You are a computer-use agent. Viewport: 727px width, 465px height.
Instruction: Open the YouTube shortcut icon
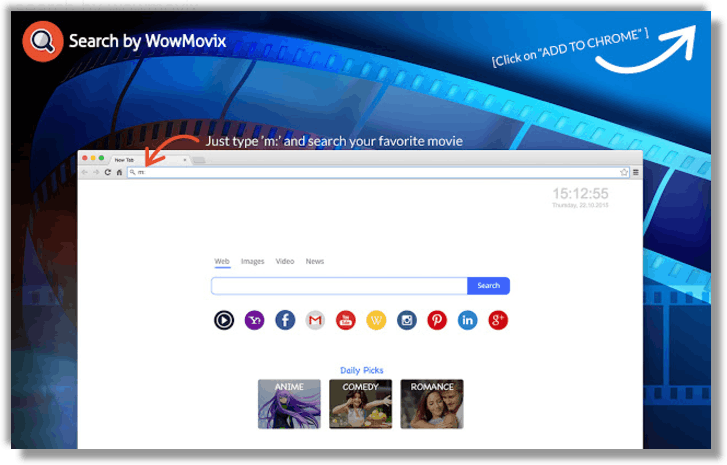345,320
